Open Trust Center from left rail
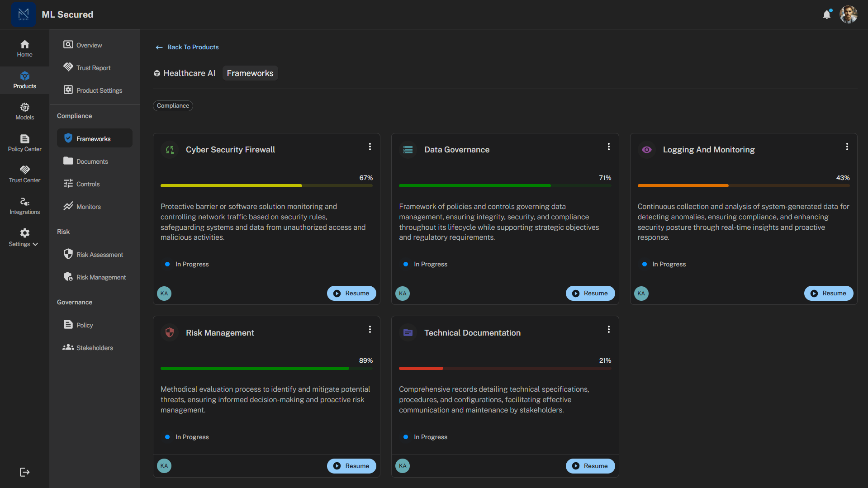The width and height of the screenshot is (868, 488). tap(24, 174)
